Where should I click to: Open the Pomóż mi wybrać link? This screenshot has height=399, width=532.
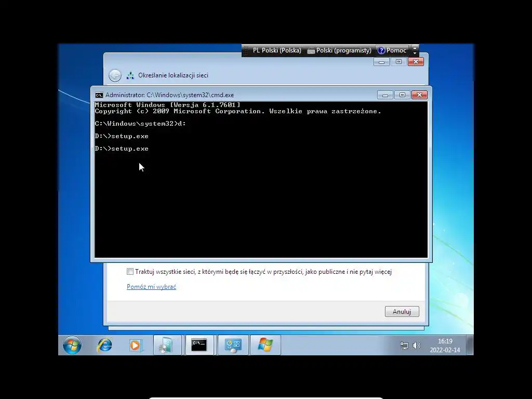click(x=151, y=287)
